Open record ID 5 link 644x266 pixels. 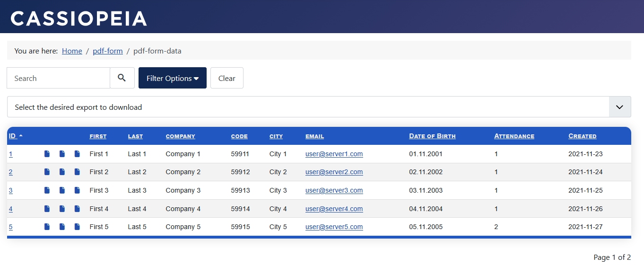point(11,227)
